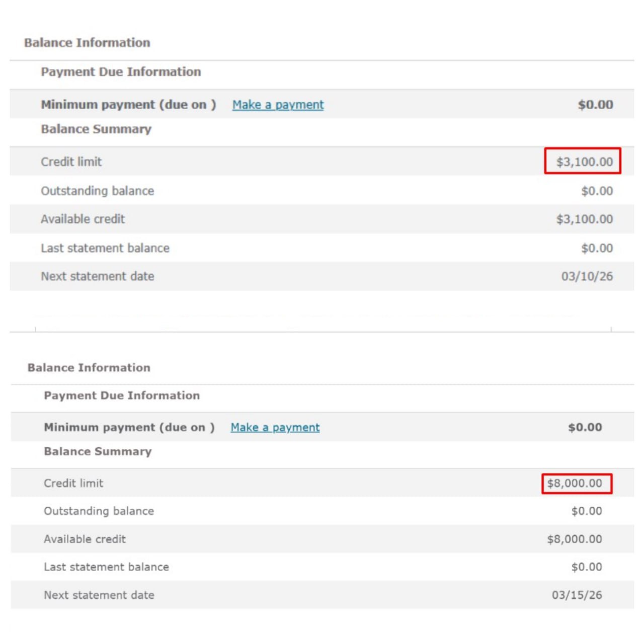Click the 03/10/26 next statement date
The image size is (644, 644).
click(x=587, y=276)
